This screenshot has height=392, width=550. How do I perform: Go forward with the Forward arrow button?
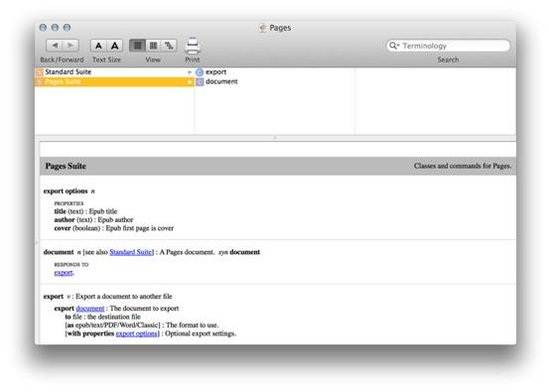71,45
